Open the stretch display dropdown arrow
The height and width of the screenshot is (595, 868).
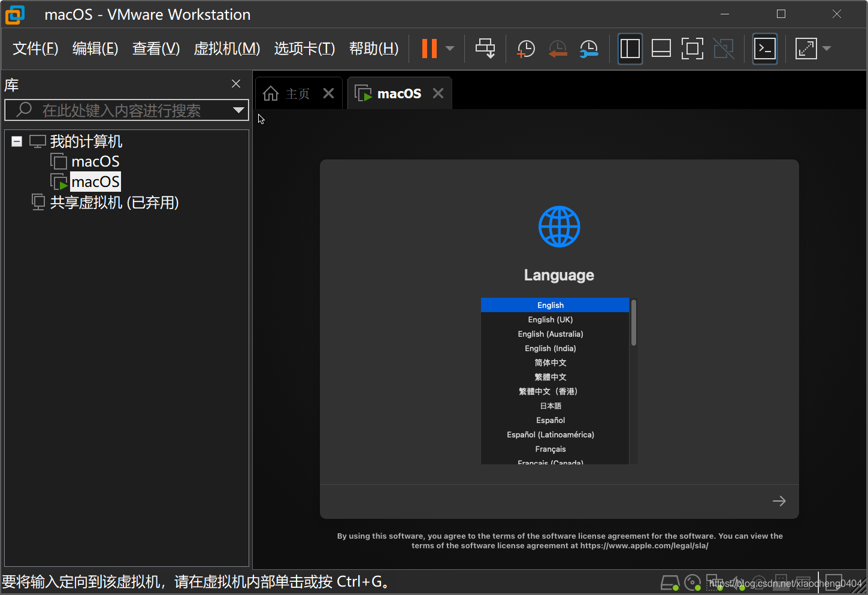(x=827, y=49)
